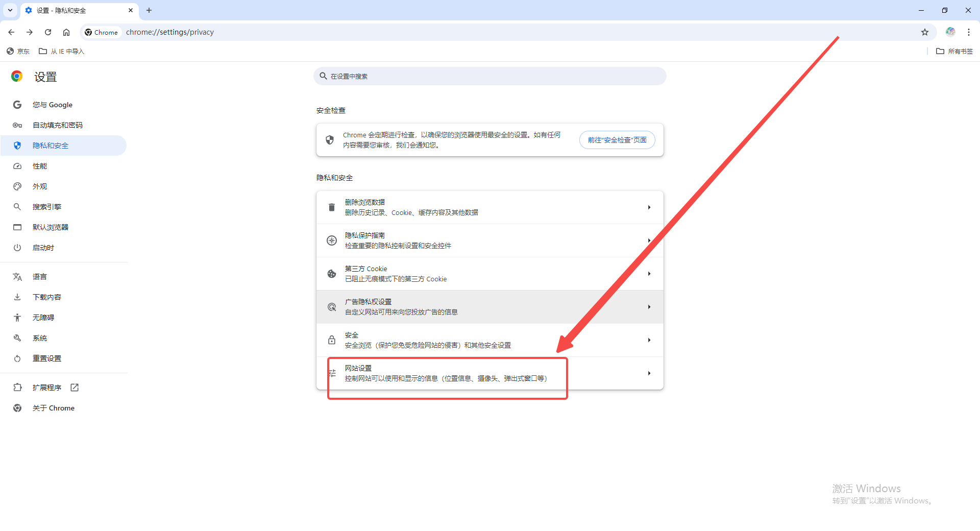This screenshot has height=531, width=980.
Task: Reload the settings page
Action: coord(48,32)
